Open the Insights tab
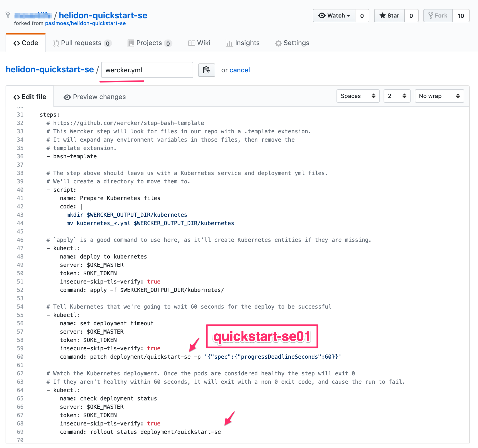Viewport: 478px width, 448px height. [243, 43]
